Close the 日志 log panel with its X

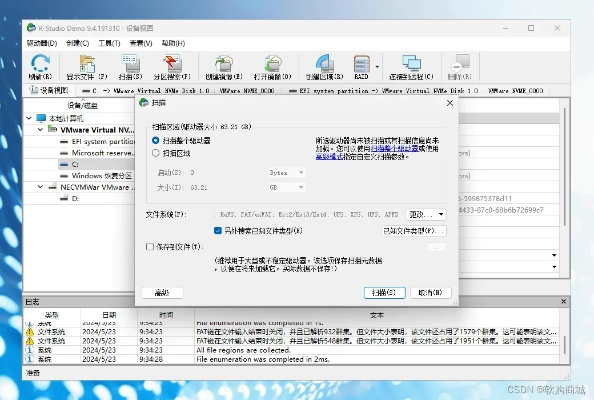pos(563,301)
